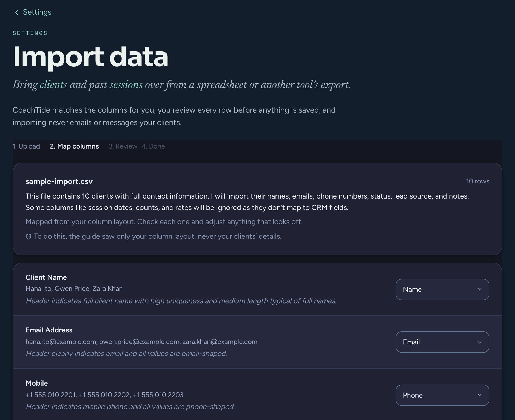Click 'Header indicates full client name' explanation
515x420 pixels.
[181, 301]
